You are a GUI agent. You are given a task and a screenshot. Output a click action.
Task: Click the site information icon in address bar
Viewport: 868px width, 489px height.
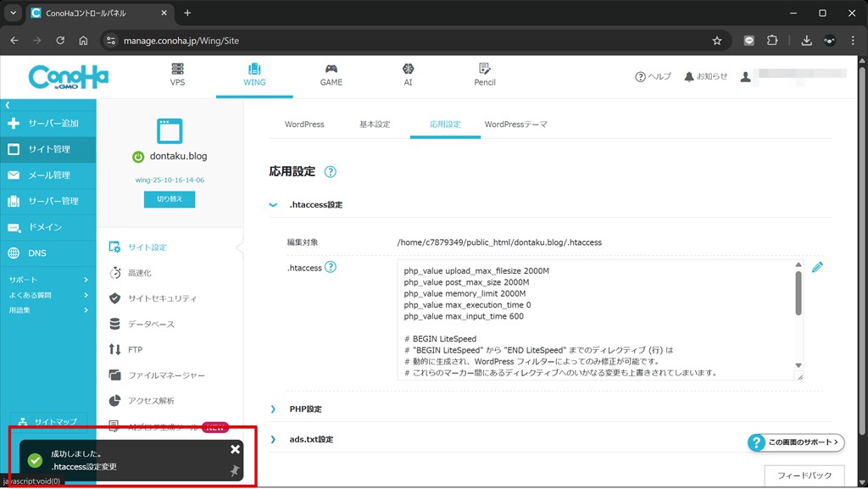pyautogui.click(x=111, y=41)
